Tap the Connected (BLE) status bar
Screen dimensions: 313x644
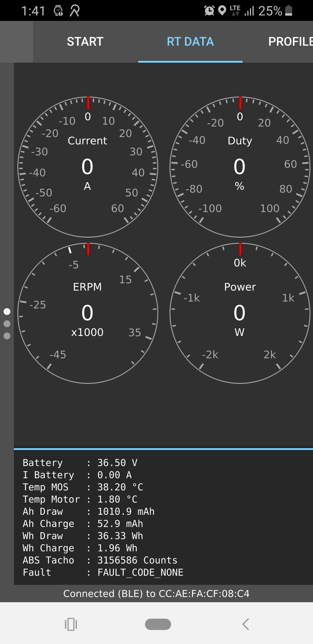tap(156, 593)
